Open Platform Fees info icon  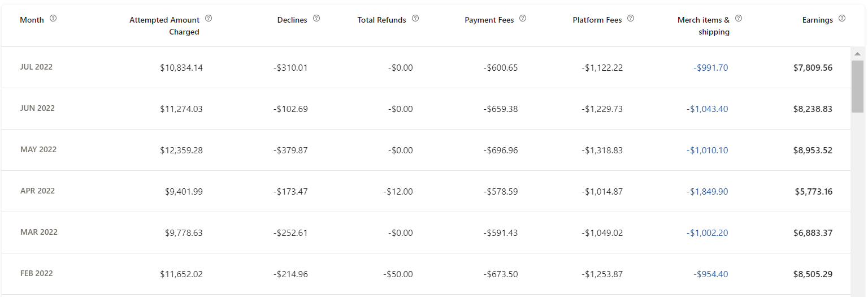tap(631, 18)
